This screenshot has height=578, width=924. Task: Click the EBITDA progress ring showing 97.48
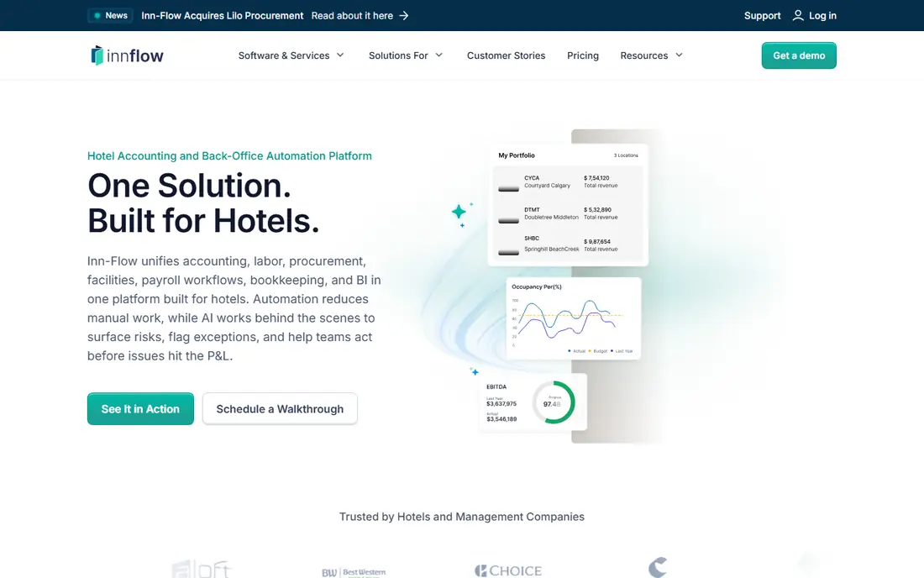click(x=554, y=402)
